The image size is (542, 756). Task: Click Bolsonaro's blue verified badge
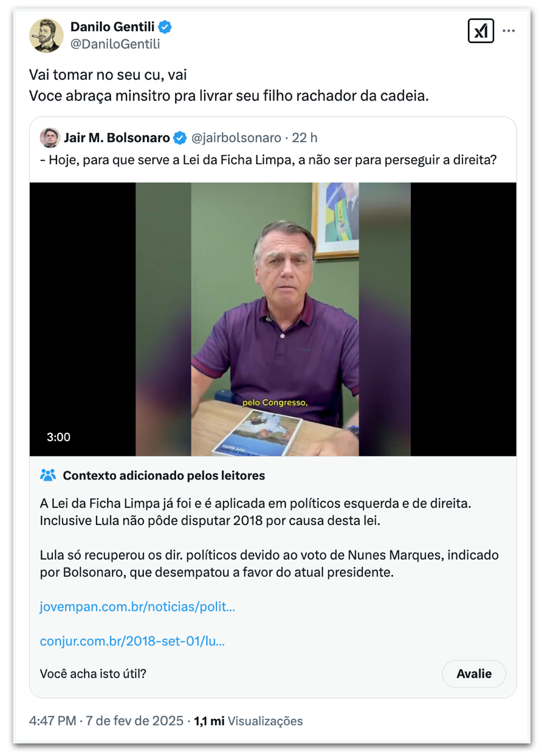(x=180, y=138)
